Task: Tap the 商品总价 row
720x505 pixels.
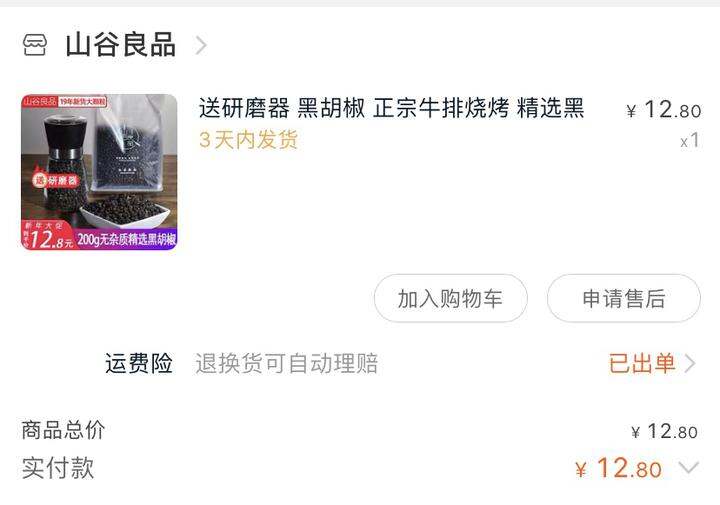Action: (x=360, y=431)
